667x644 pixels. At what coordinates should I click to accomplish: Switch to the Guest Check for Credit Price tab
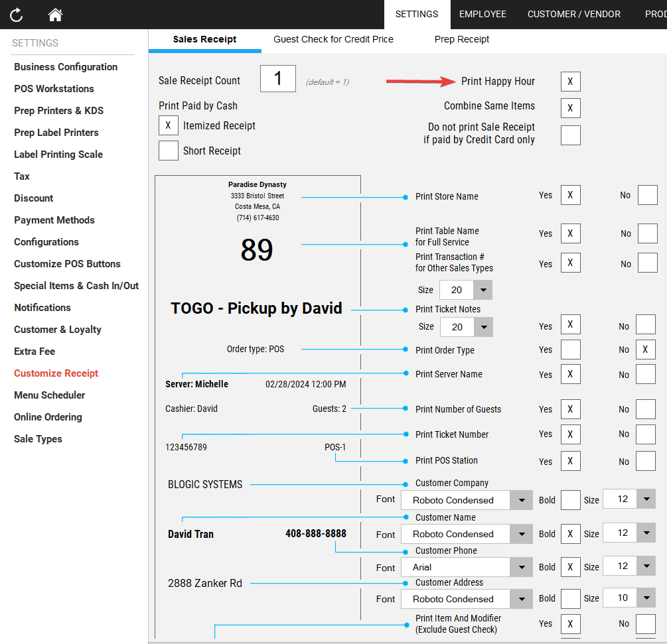click(x=333, y=39)
